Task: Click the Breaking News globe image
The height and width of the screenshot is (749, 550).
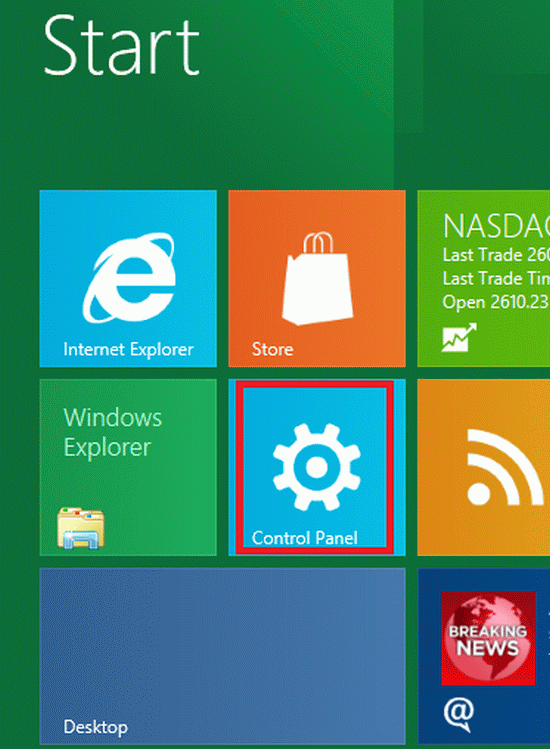Action: click(x=488, y=638)
